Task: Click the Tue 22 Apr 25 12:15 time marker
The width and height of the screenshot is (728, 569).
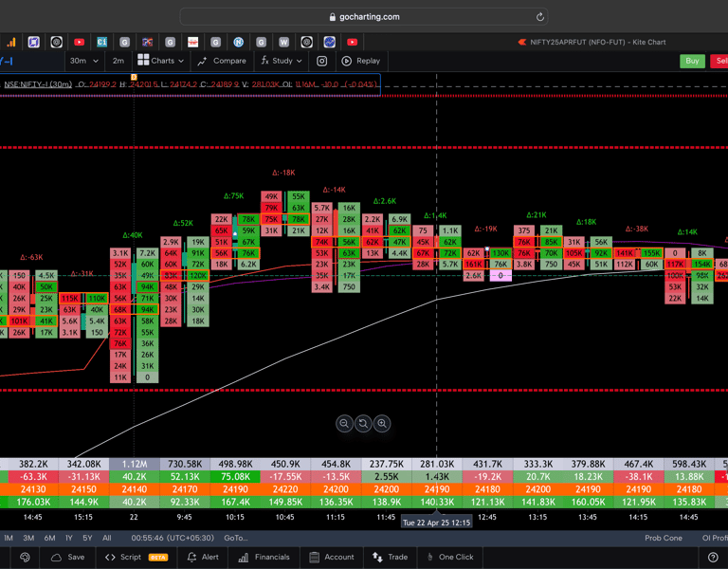Action: pos(436,523)
